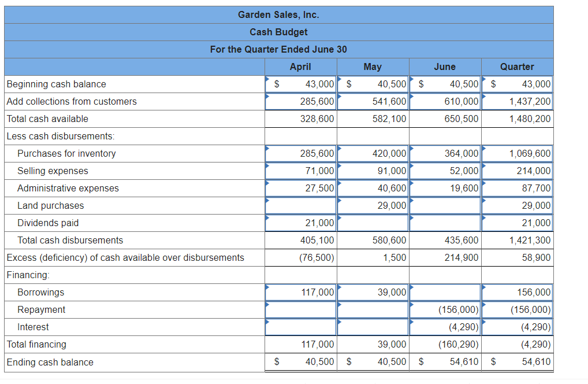Click the flag marker on April borrowings cell

tap(267, 288)
